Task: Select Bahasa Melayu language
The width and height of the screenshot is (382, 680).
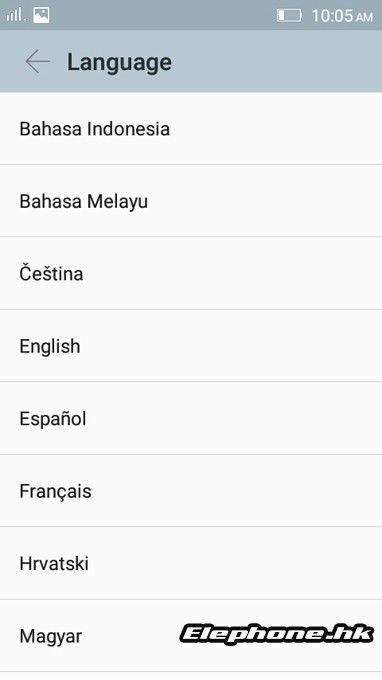Action: point(191,201)
